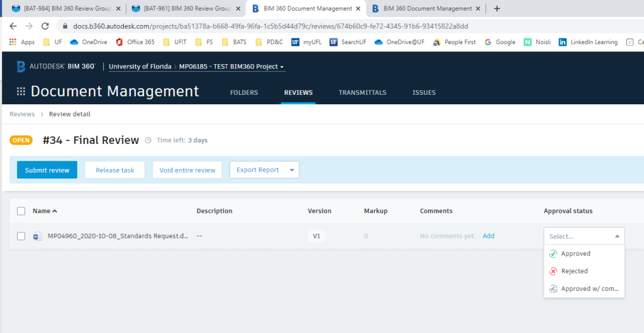This screenshot has height=333, width=644.
Task: Close the BAT-961 browser tab
Action: point(238,9)
